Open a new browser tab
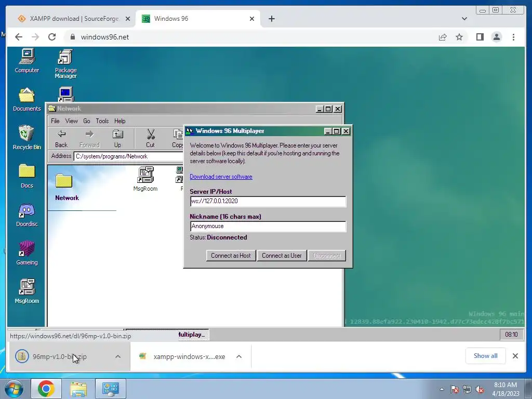 tap(271, 19)
